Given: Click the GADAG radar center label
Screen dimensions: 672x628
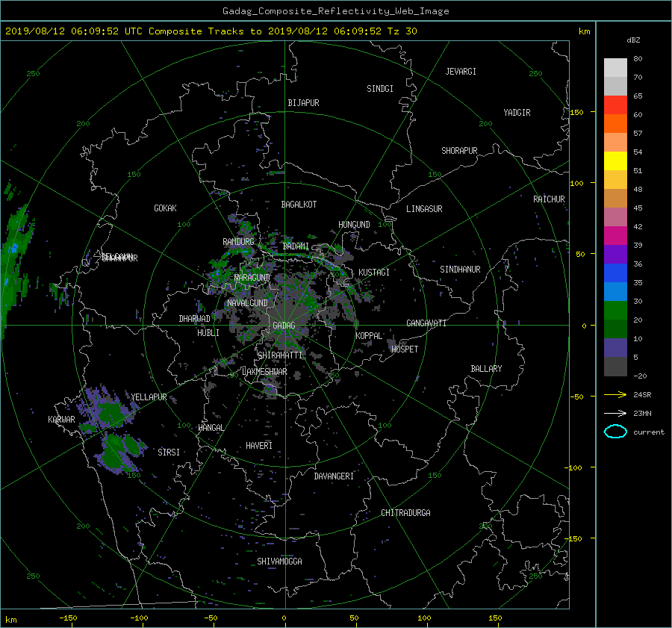Looking at the screenshot, I should point(284,326).
